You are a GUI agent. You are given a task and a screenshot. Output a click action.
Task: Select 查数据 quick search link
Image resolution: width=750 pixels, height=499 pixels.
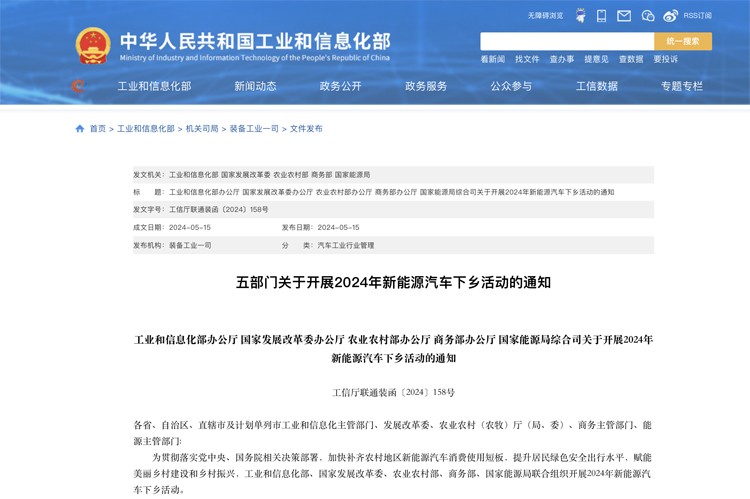[631, 59]
